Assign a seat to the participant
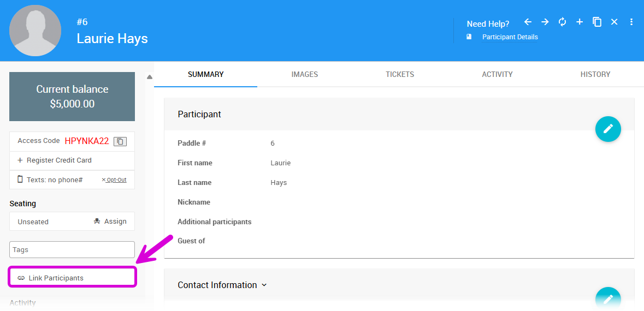The width and height of the screenshot is (644, 311). pyautogui.click(x=110, y=222)
